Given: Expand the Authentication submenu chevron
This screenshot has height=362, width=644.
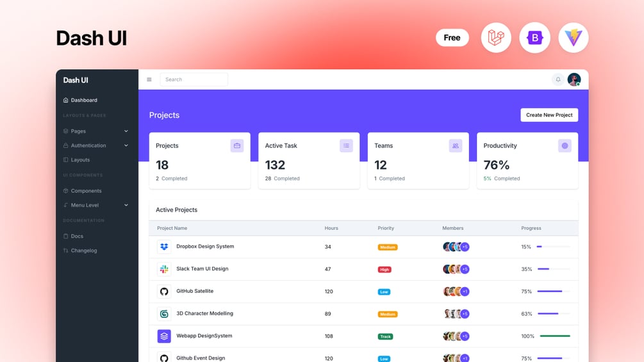Looking at the screenshot, I should (x=126, y=145).
